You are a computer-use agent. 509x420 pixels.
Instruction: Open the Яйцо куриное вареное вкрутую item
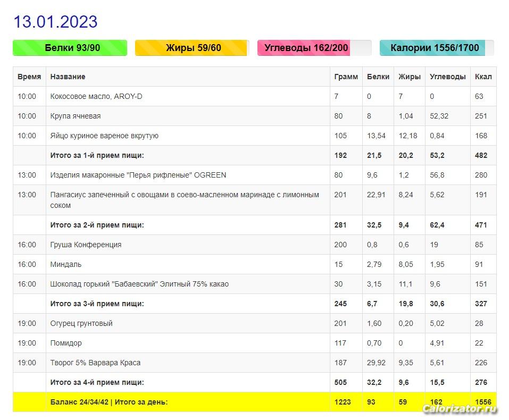tap(104, 136)
